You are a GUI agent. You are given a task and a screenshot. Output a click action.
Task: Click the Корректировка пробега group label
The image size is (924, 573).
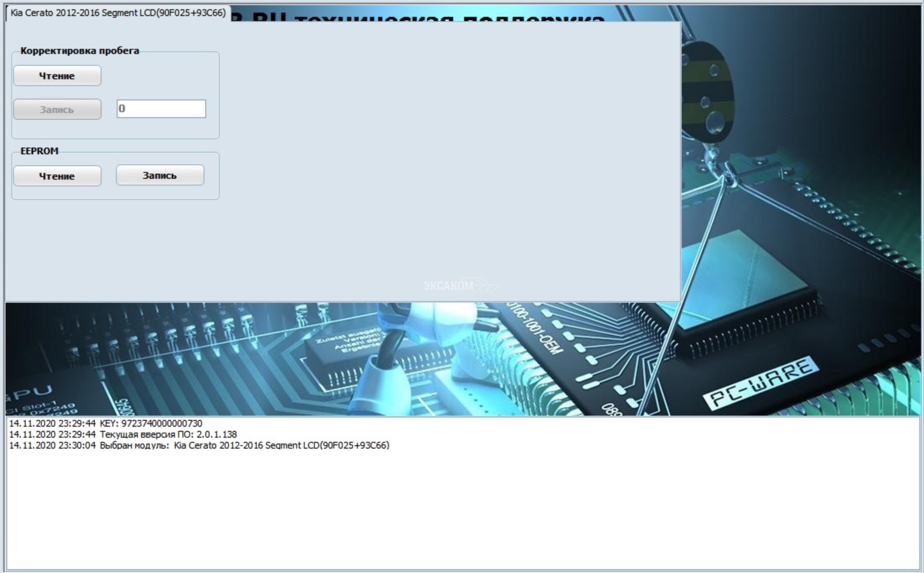pos(80,51)
